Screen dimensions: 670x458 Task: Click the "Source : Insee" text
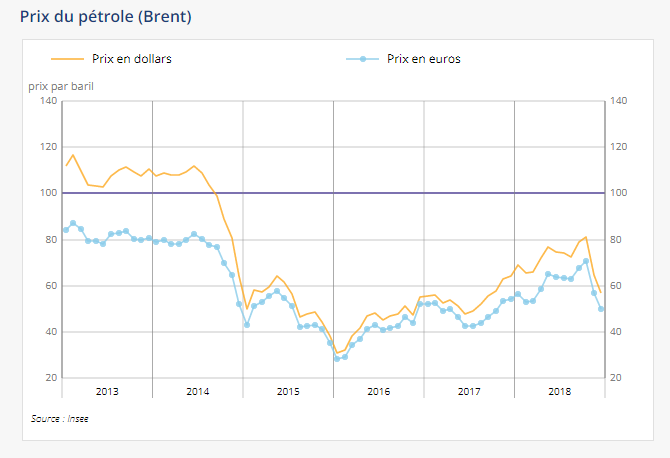coord(59,418)
